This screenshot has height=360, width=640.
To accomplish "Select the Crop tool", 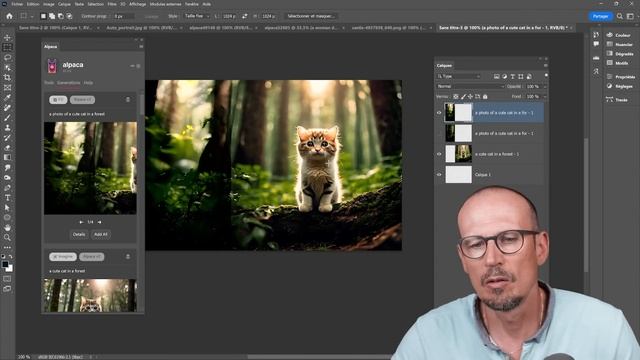I will (7, 78).
